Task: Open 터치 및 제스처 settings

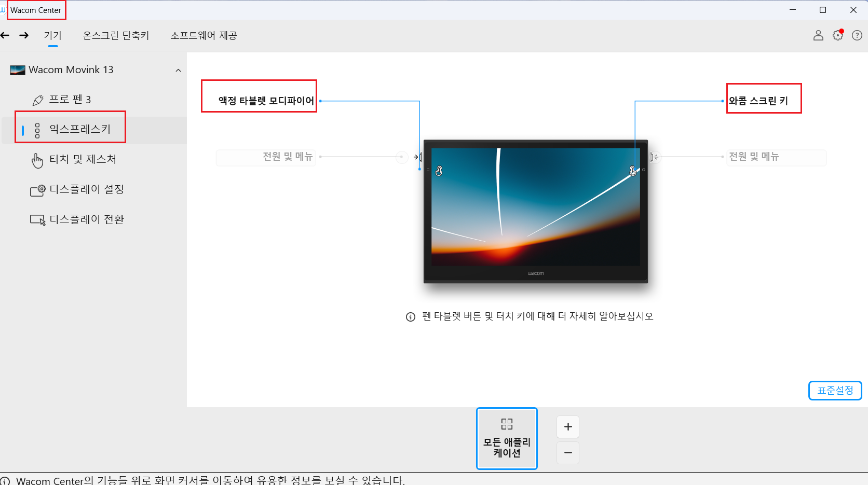Action: click(83, 159)
